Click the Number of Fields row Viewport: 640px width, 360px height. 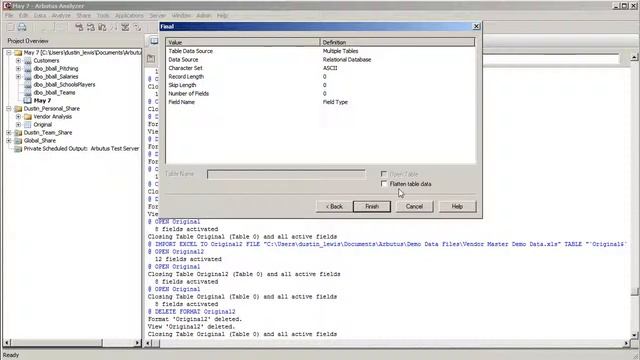[320, 93]
